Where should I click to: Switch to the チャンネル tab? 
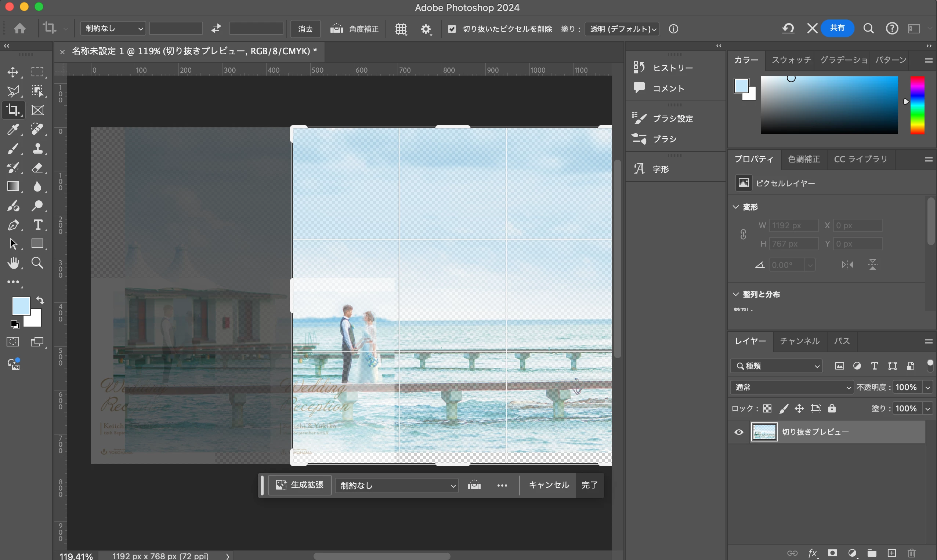[800, 341]
